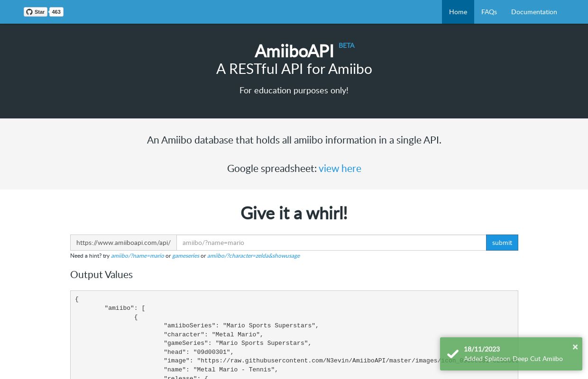This screenshot has height=379, width=588.
Task: Click the https://www.amiiboapi.com/api/ prefix label
Action: [x=123, y=243]
